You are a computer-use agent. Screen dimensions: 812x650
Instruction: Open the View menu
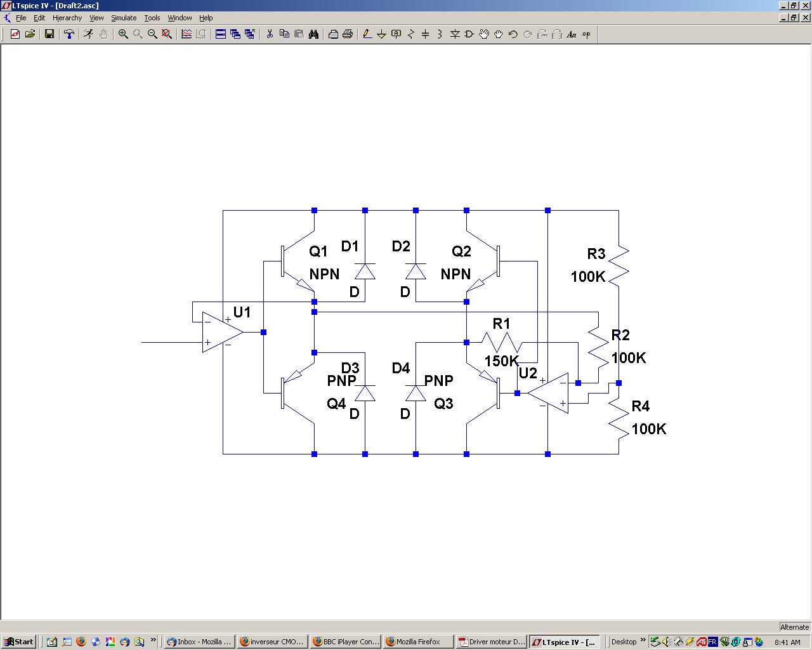[x=96, y=18]
